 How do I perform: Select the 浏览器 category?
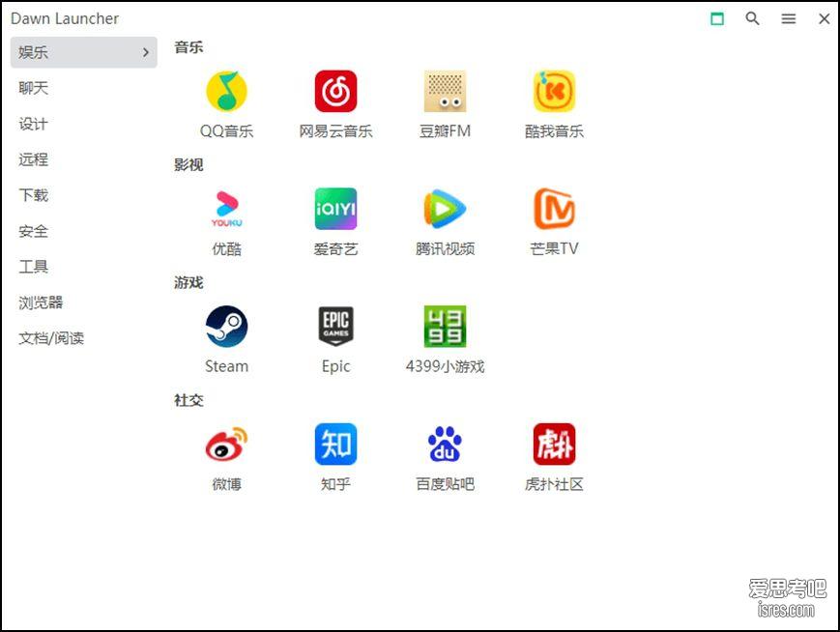[x=41, y=302]
